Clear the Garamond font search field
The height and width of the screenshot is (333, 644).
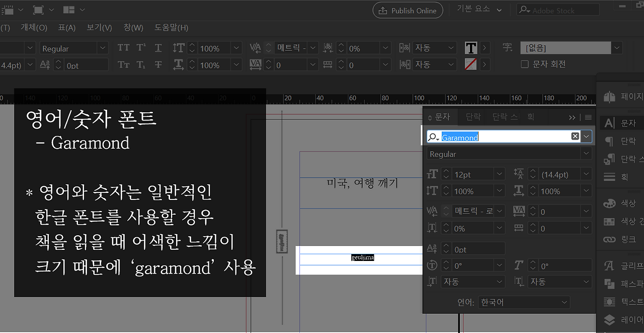click(x=575, y=137)
